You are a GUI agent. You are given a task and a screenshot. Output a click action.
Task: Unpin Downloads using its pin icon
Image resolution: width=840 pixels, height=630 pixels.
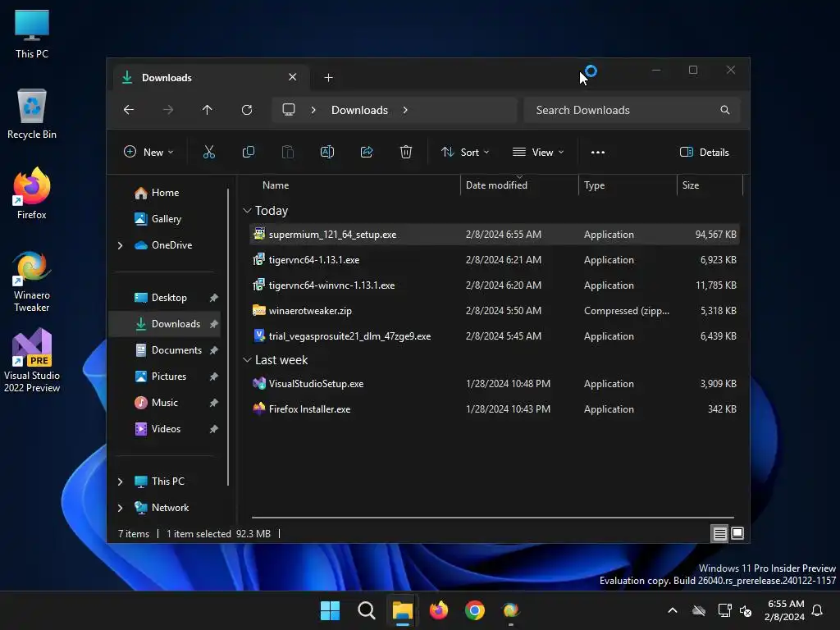click(x=214, y=324)
